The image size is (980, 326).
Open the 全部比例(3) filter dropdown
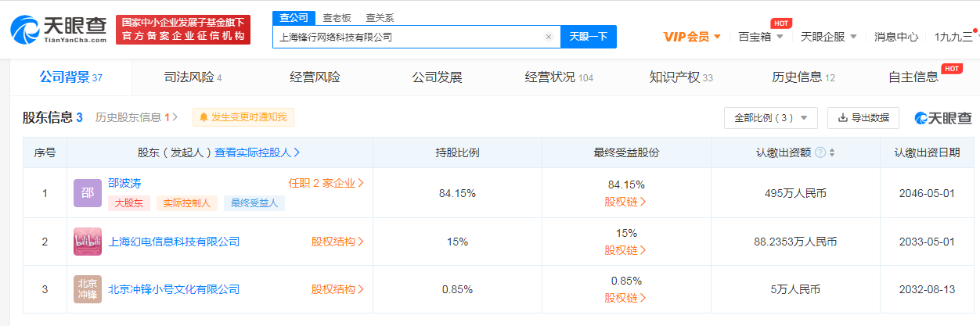(x=771, y=117)
